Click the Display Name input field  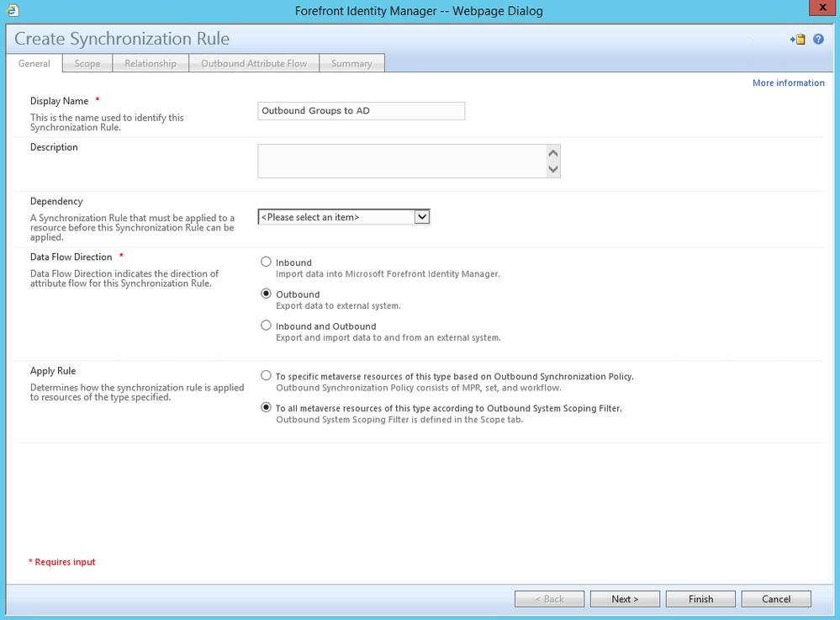(x=361, y=111)
